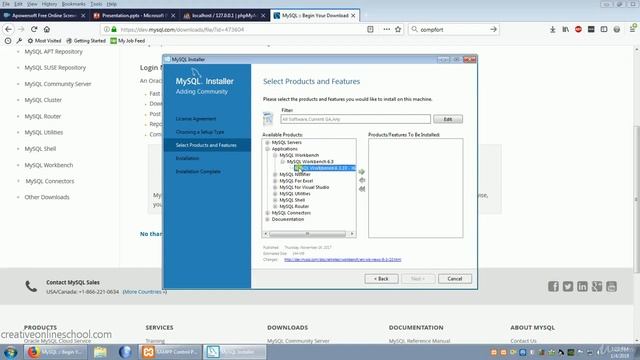Switch to Presentation.pptx browser tab
Image resolution: width=640 pixels, height=360 pixels.
(133, 16)
